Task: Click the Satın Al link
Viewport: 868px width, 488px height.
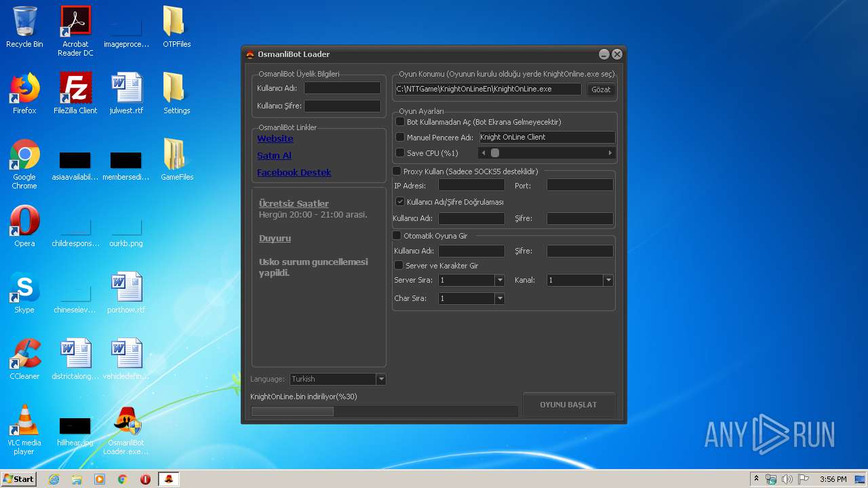Action: coord(274,155)
